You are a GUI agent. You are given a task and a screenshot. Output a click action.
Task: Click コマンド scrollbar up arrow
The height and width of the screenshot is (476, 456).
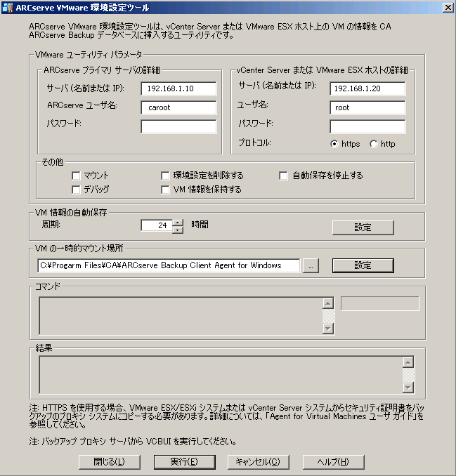click(x=328, y=303)
